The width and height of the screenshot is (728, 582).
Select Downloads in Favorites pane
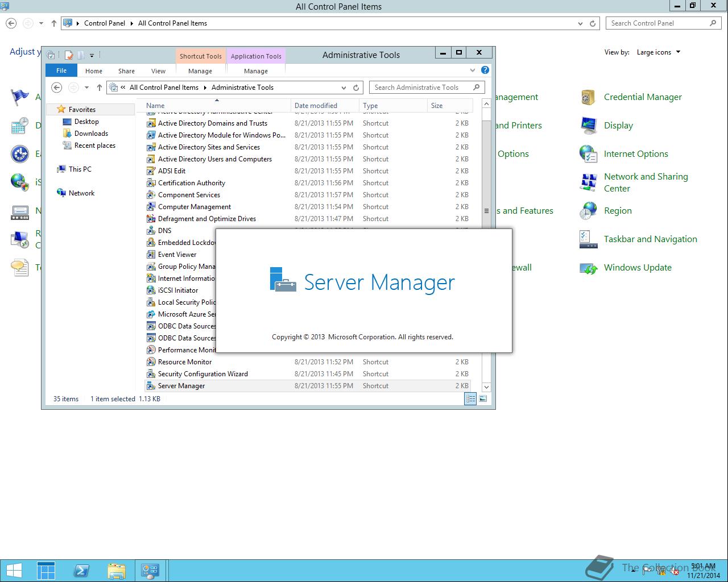[91, 134]
